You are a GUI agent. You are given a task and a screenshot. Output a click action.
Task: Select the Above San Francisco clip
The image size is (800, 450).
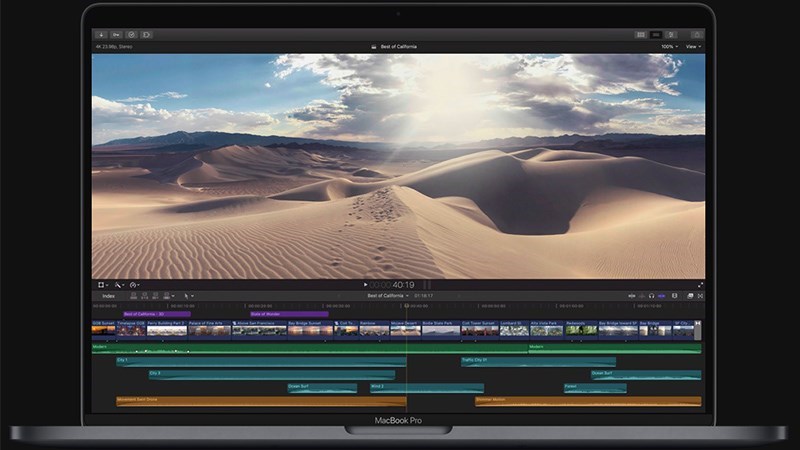(x=259, y=329)
